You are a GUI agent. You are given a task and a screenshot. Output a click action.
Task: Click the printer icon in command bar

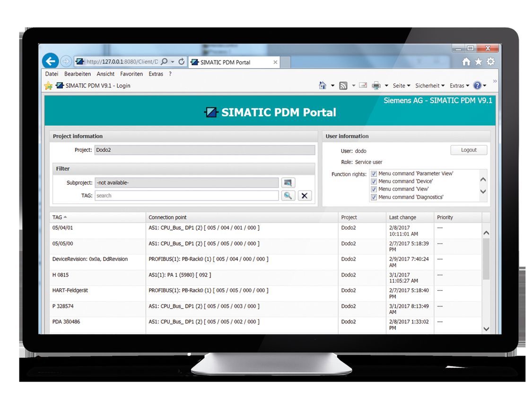coord(376,86)
